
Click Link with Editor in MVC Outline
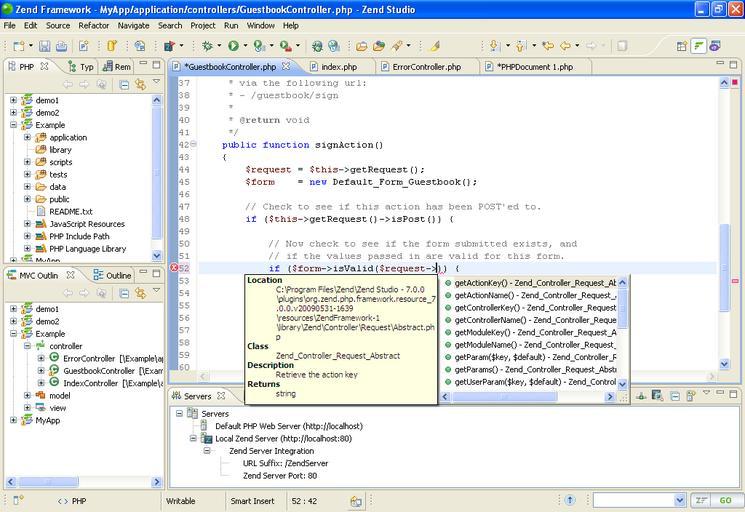click(140, 292)
